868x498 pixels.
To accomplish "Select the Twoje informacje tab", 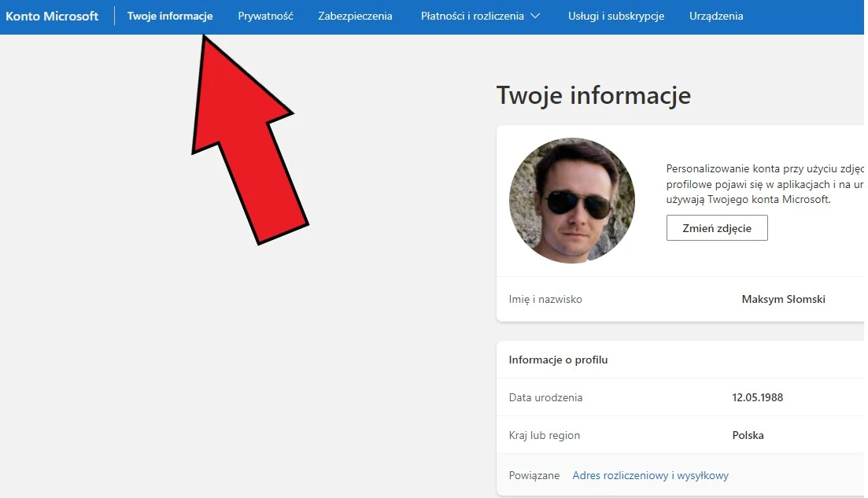I will (x=170, y=16).
